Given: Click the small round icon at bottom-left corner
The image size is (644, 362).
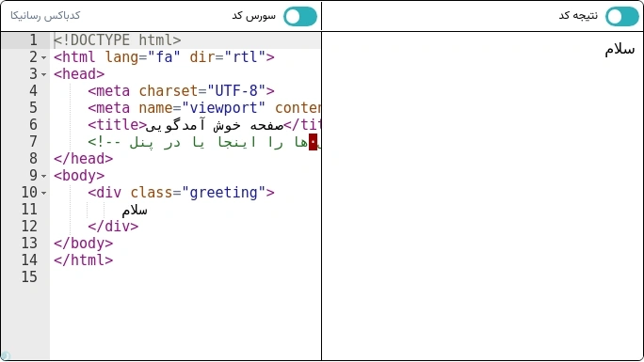Looking at the screenshot, I should [6, 355].
